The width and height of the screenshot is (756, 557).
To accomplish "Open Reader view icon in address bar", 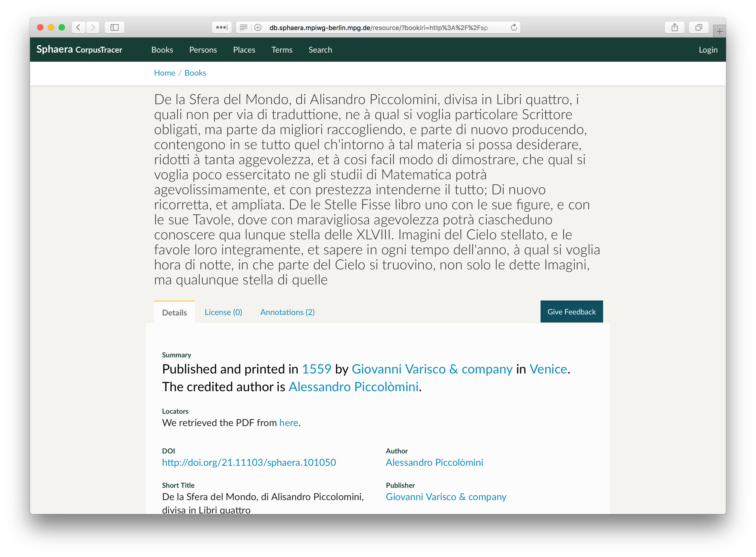I will click(x=243, y=27).
